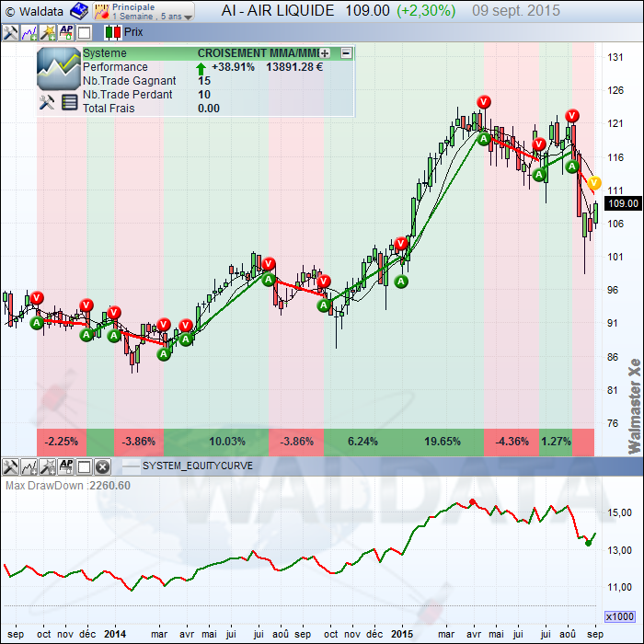
Task: Select the SYSTEM_EQUITYCURVE indicator label
Action: [x=198, y=466]
